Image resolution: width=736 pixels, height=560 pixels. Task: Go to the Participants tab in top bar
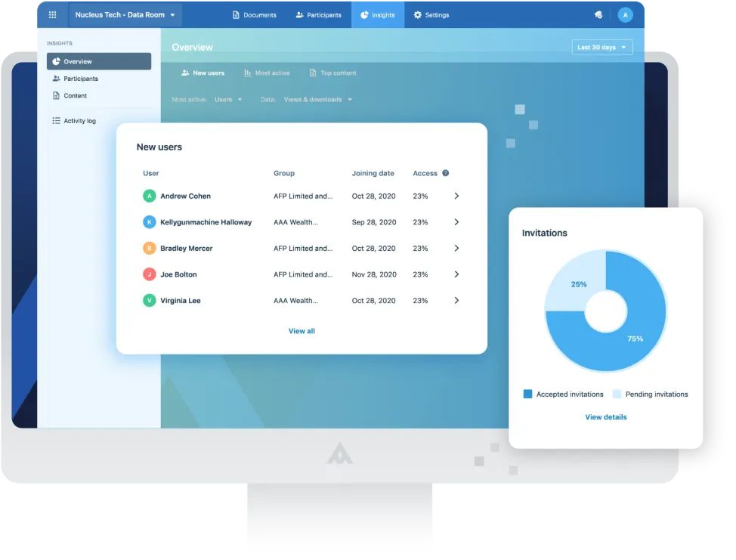click(319, 15)
